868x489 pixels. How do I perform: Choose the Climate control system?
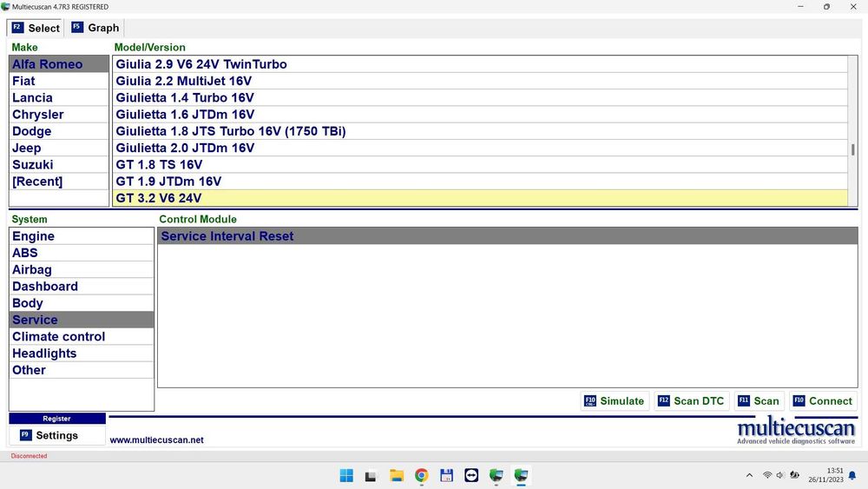tap(82, 337)
